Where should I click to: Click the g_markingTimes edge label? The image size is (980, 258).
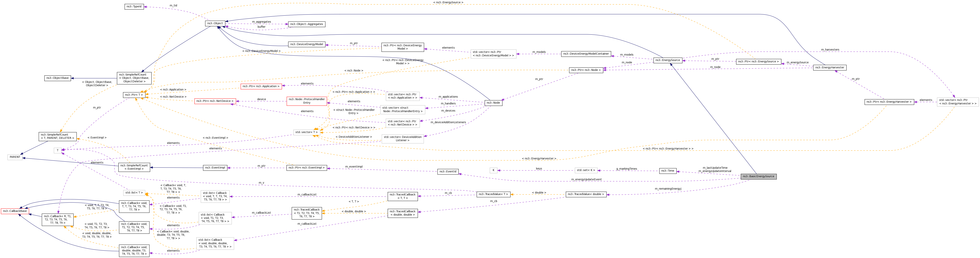(626, 169)
